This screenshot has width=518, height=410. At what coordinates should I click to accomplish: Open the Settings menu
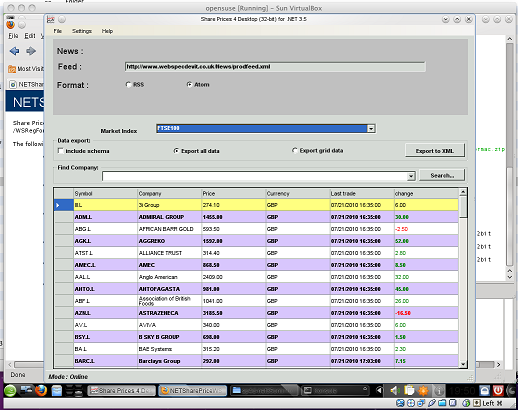click(82, 31)
